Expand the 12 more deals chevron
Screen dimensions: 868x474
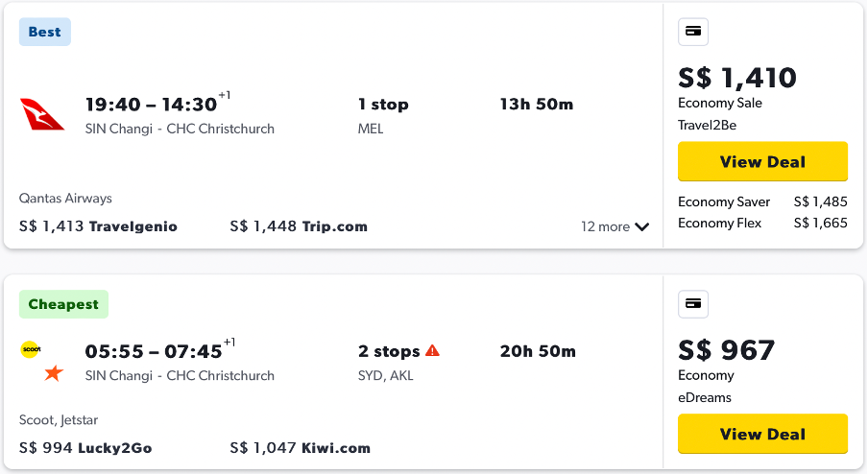pyautogui.click(x=641, y=227)
